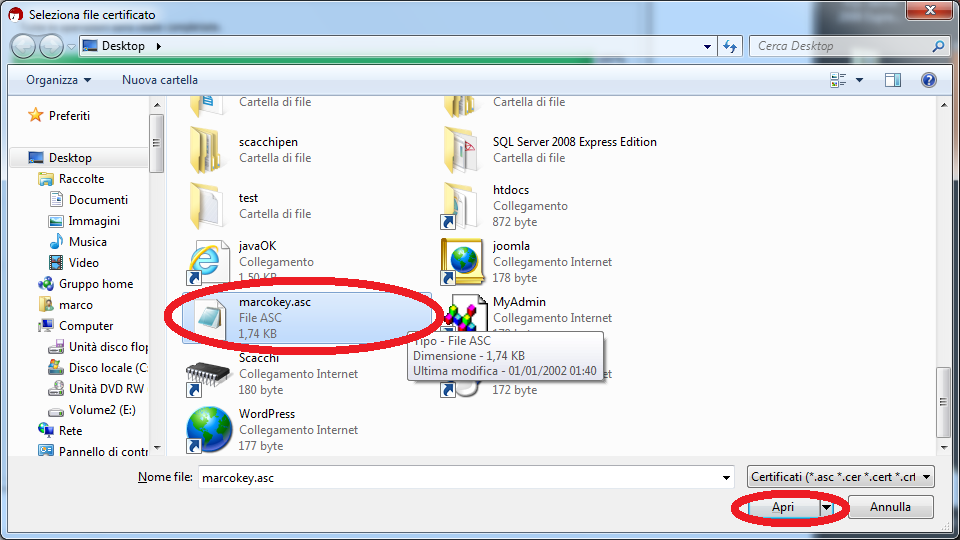Viewport: 960px width, 540px height.
Task: Open the Certificati file type dropdown
Action: tap(840, 477)
